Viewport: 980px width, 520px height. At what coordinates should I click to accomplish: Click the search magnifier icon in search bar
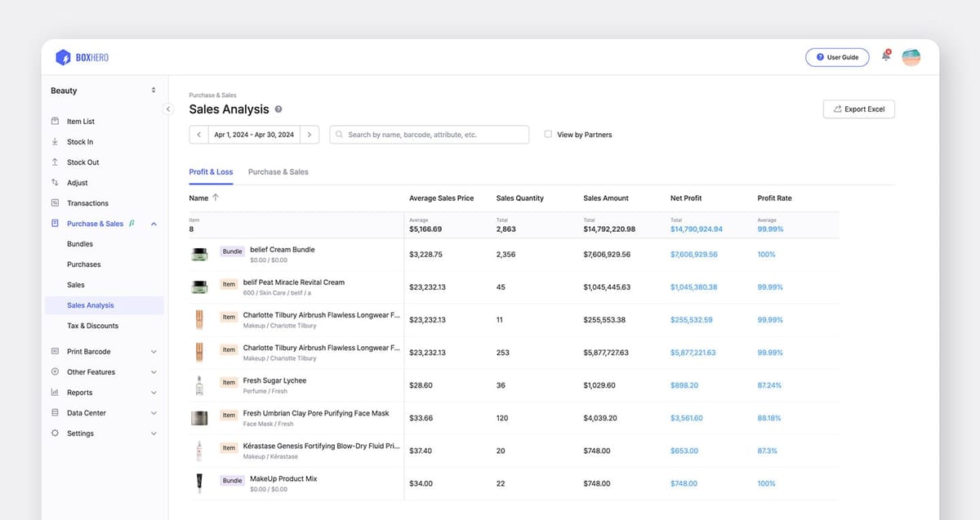pos(341,134)
